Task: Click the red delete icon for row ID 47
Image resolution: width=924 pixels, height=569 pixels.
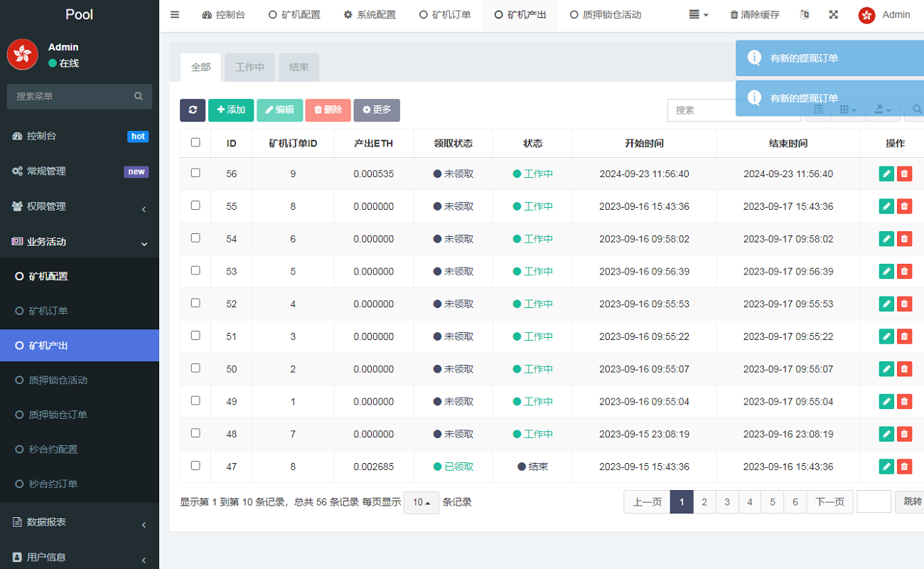Action: click(904, 467)
